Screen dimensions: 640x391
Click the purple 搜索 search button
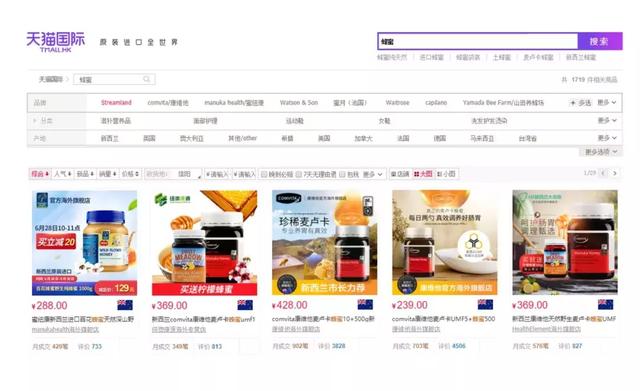pos(600,41)
